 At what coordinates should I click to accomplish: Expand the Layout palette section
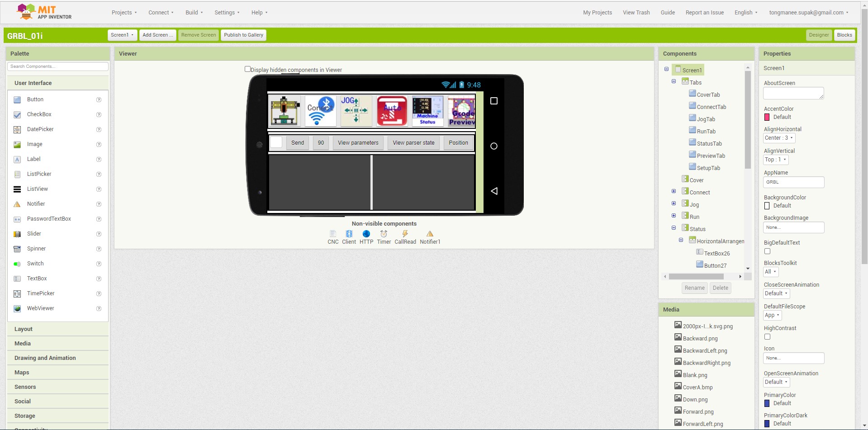(x=58, y=329)
